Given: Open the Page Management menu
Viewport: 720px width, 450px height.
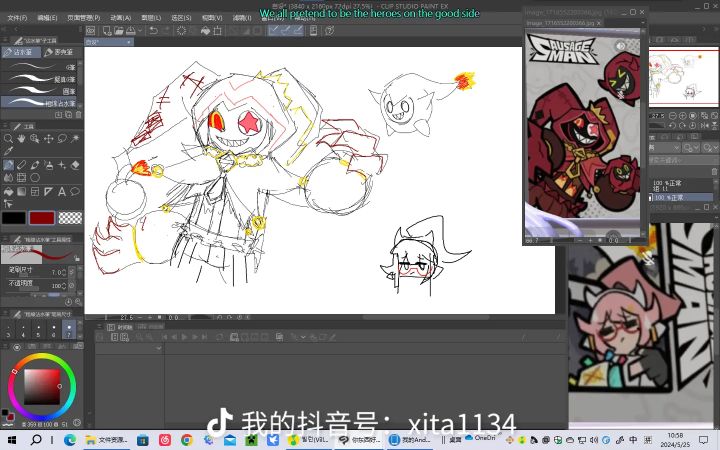Looking at the screenshot, I should pyautogui.click(x=83, y=18).
